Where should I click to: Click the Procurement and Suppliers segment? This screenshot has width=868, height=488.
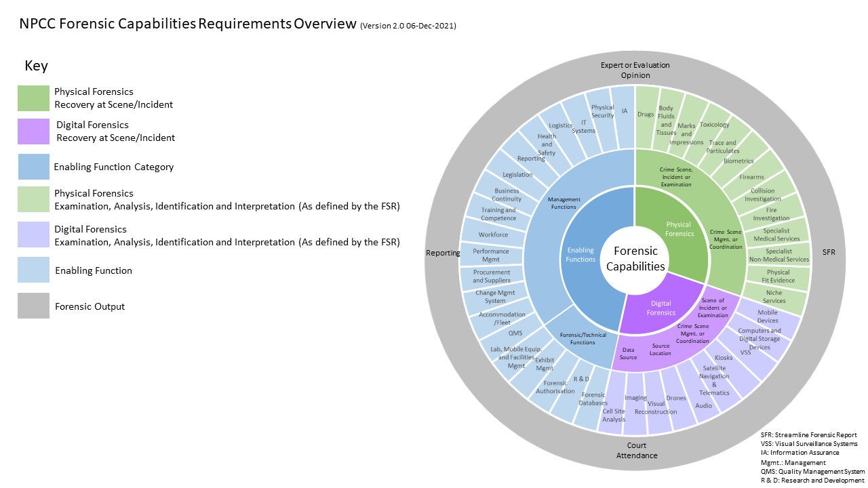tap(492, 277)
